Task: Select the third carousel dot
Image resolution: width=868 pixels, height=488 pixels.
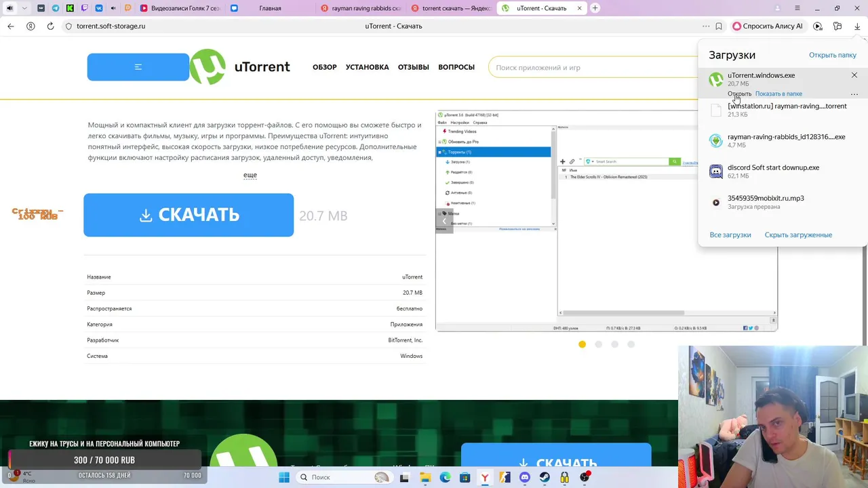Action: point(614,344)
